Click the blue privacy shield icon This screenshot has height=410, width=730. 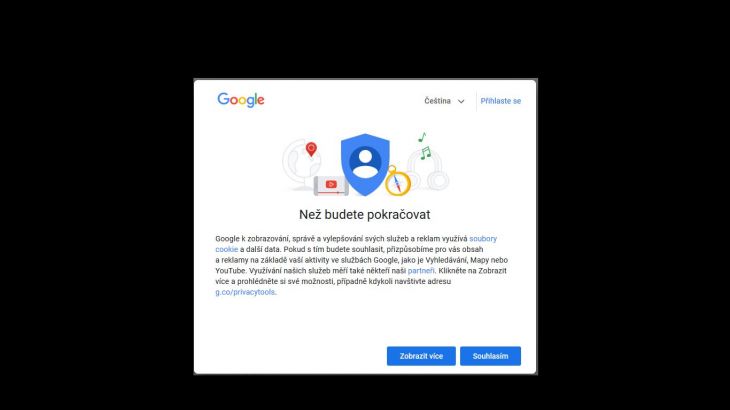365,164
